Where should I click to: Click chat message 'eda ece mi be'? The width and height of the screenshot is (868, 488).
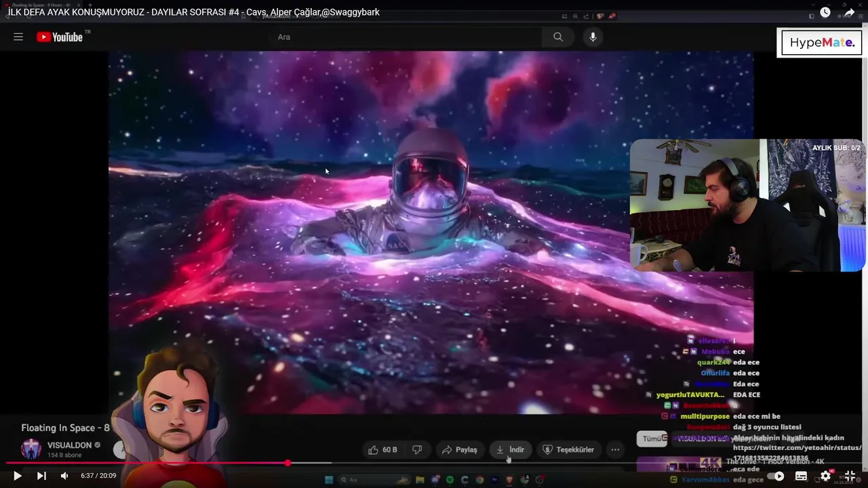pyautogui.click(x=757, y=416)
